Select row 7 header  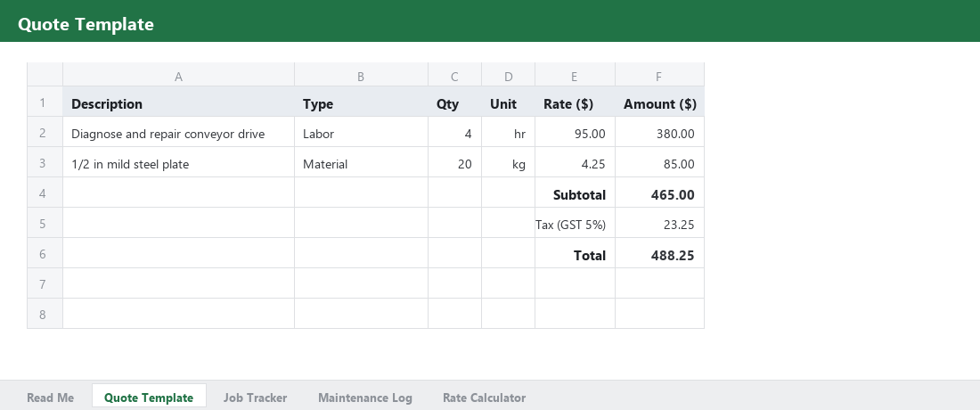(45, 283)
